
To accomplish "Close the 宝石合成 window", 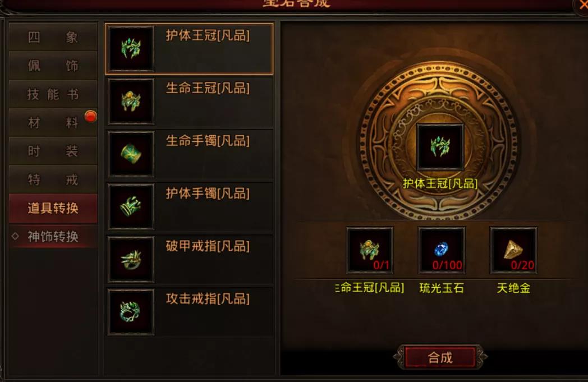I will 582,4.
